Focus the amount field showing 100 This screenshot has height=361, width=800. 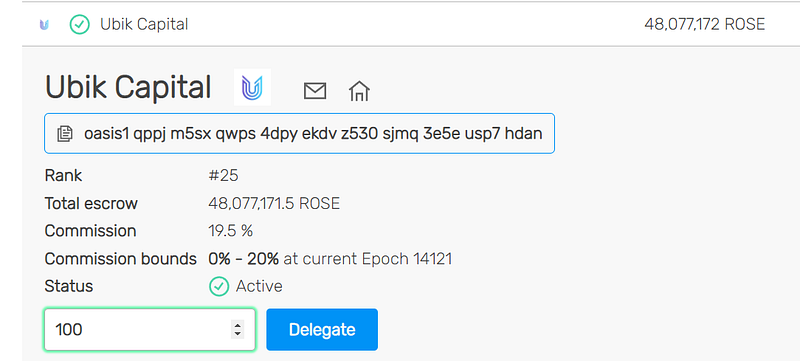[149, 329]
